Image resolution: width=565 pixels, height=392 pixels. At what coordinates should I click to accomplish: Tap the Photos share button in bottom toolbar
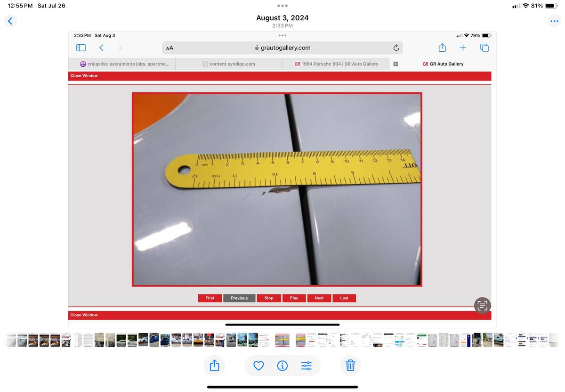214,365
